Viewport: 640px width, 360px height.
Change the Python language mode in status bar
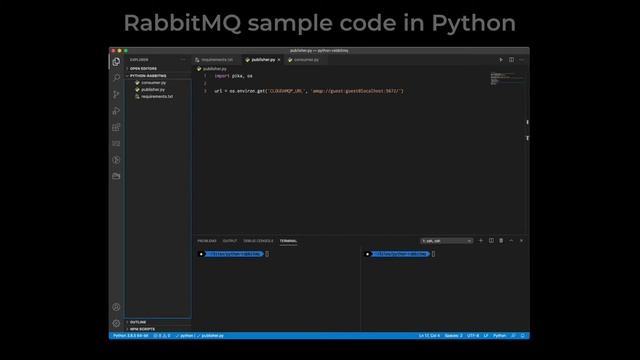point(500,336)
